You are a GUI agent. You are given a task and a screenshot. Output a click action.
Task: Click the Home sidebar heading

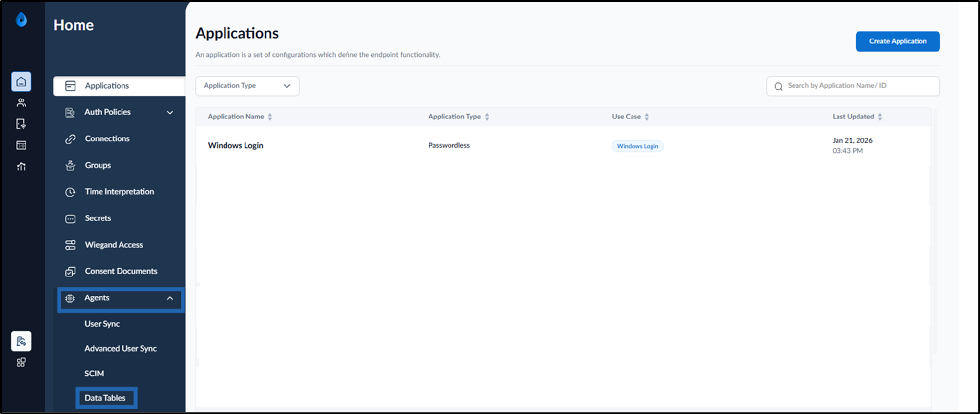click(x=74, y=25)
